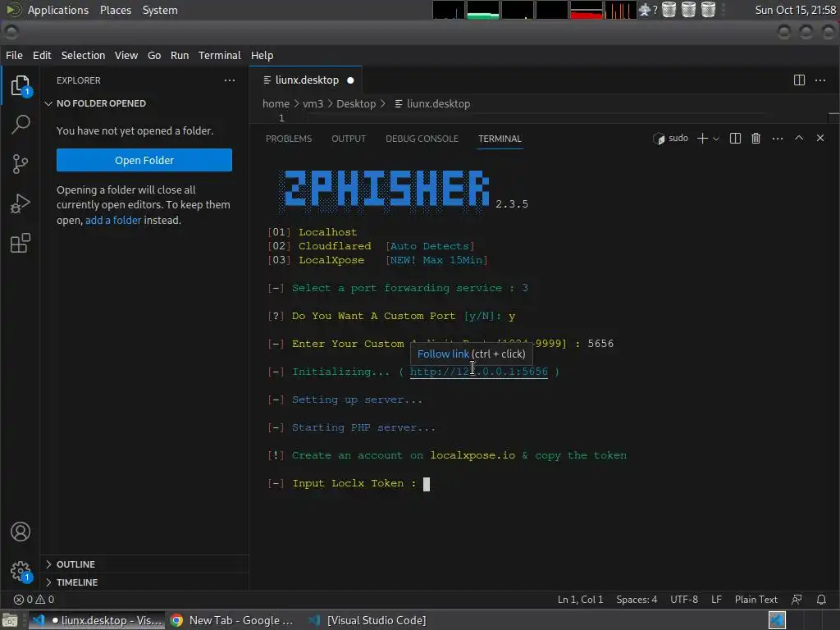
Task: Switch to [Visual Studio Code] taskbar entry
Action: (368, 620)
